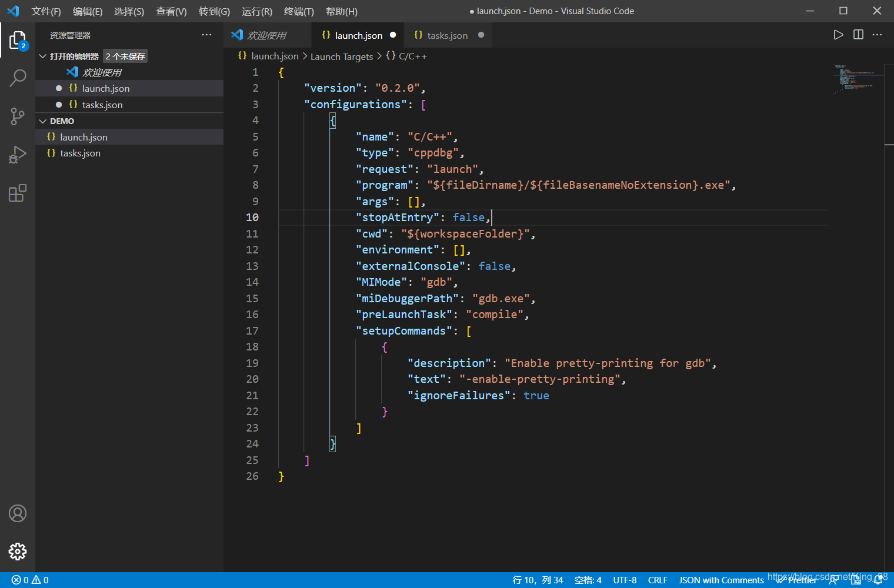Open the 帮助(H) menu
Screen dimensions: 894x588
(x=341, y=11)
